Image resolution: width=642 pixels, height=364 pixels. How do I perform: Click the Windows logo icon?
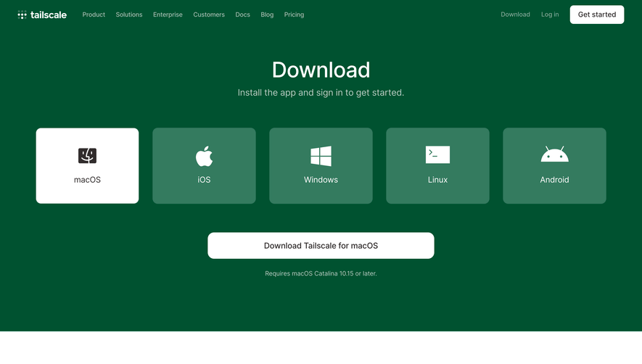321,156
